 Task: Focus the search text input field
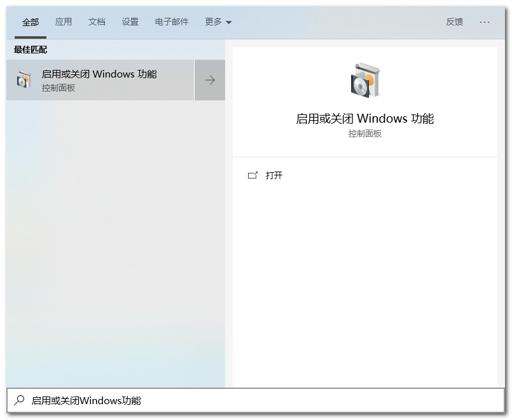(254, 400)
